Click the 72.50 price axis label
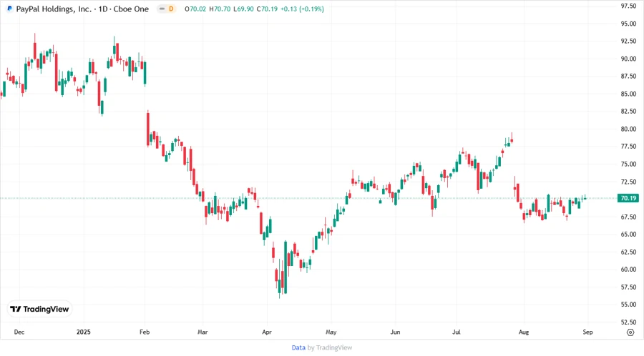Screen dimensions: 644x356 tap(628, 182)
